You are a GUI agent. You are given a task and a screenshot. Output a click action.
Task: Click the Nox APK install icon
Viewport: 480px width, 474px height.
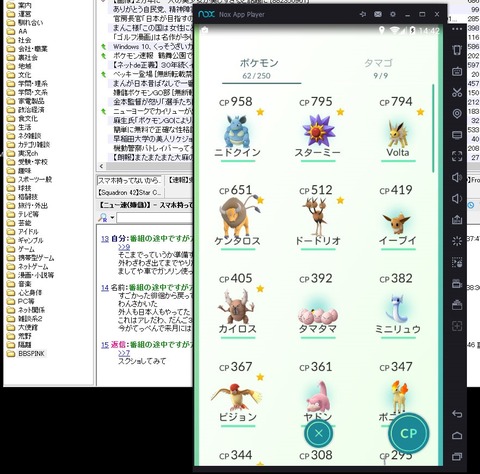coord(457,220)
